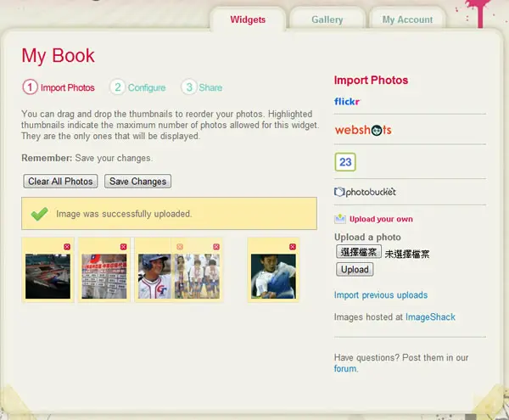The width and height of the screenshot is (509, 420).
Task: Select the Widgets tab
Action: click(x=248, y=20)
